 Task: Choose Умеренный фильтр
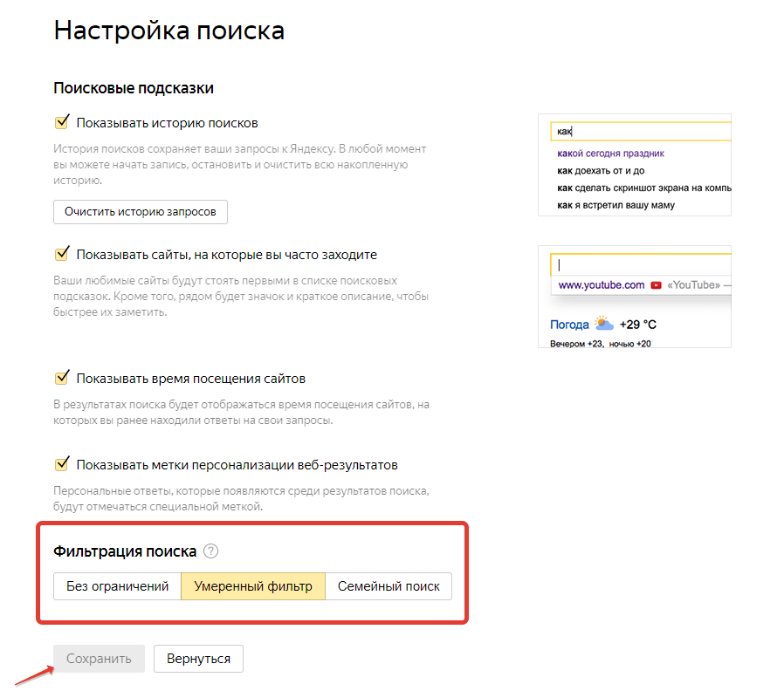click(253, 586)
